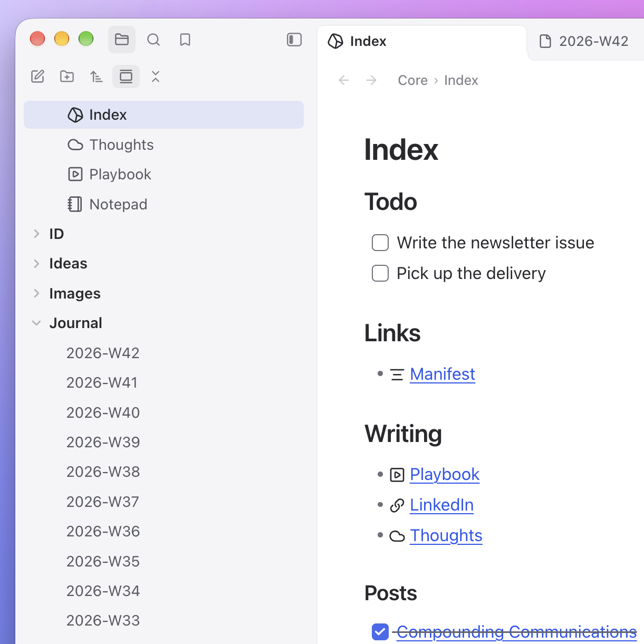Screen dimensions: 644x644
Task: Toggle the left sidebar panel icon
Action: click(294, 40)
